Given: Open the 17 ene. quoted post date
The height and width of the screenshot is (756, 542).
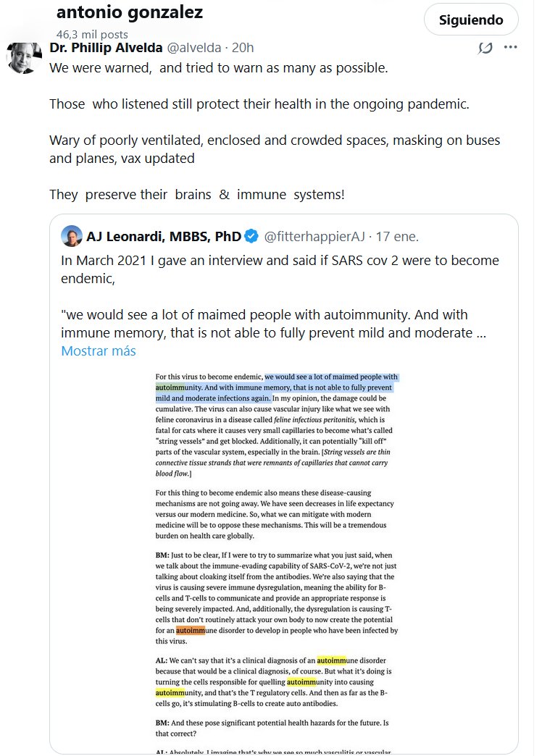Looking at the screenshot, I should [399, 236].
